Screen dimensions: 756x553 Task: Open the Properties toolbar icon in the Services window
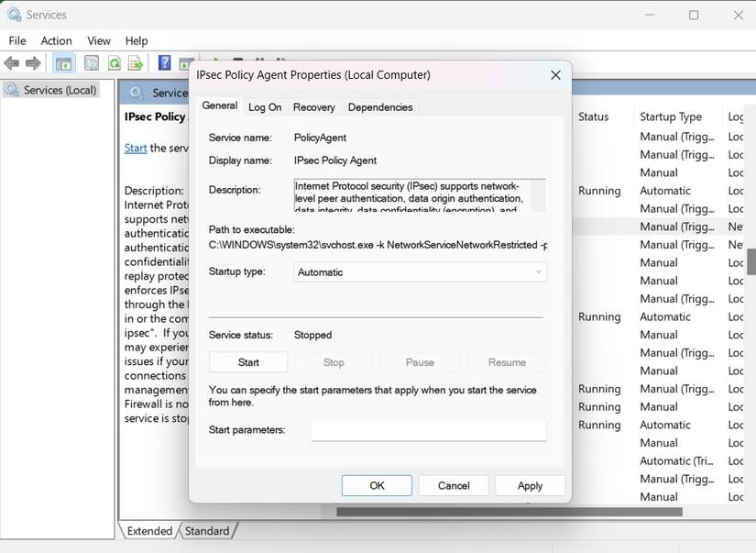(x=92, y=62)
